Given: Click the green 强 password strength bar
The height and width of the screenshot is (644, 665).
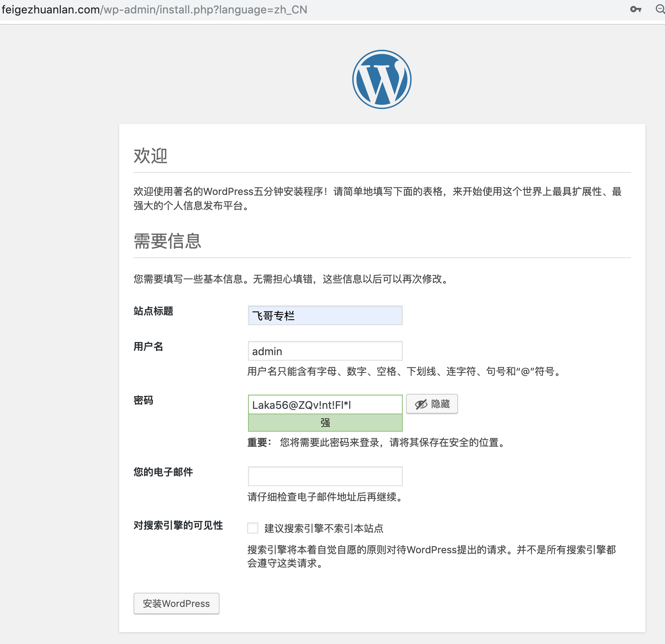Looking at the screenshot, I should (325, 422).
